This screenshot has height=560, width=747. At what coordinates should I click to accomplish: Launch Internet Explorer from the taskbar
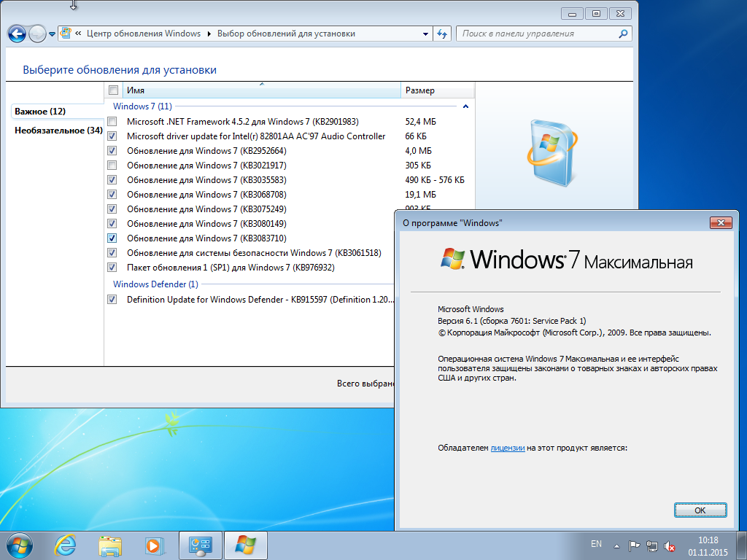pos(65,545)
